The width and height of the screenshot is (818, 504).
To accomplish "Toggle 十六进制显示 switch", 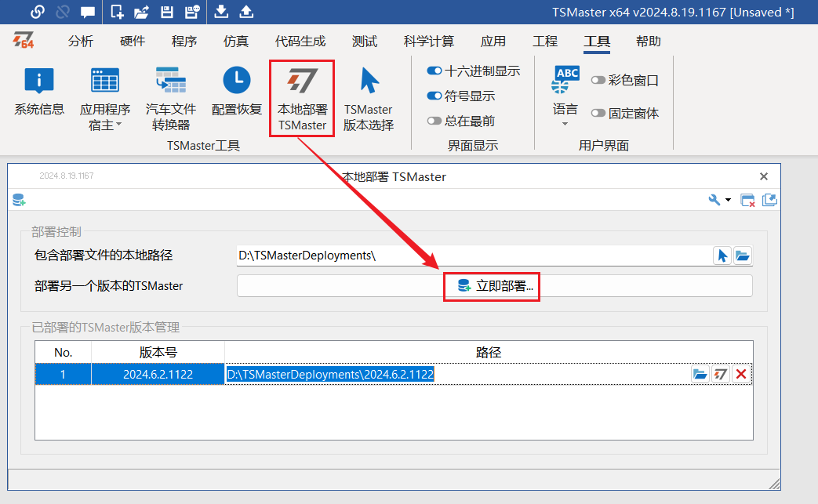I will coord(434,71).
